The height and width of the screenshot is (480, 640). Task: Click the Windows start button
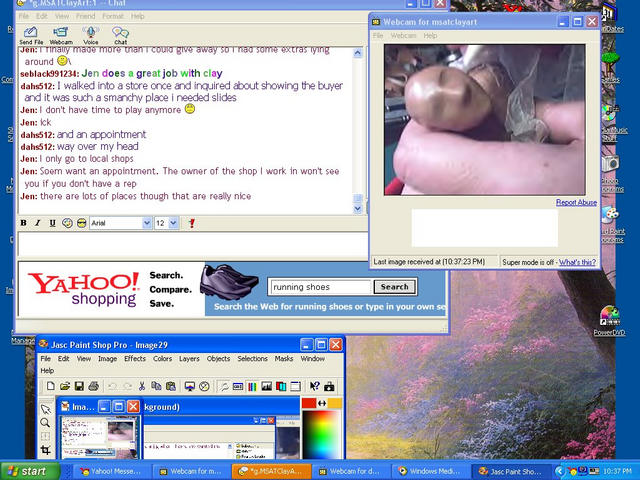coord(29,471)
